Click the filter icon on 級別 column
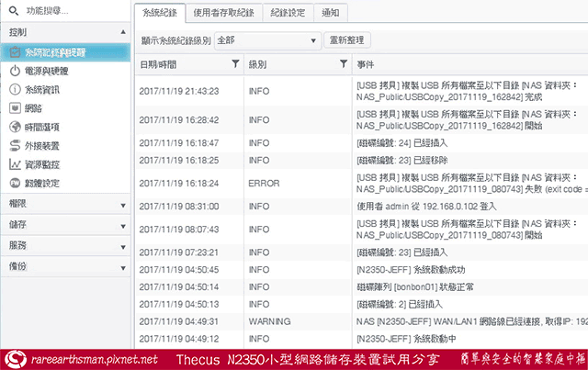Viewport: 588px width, 370px height. pos(342,64)
